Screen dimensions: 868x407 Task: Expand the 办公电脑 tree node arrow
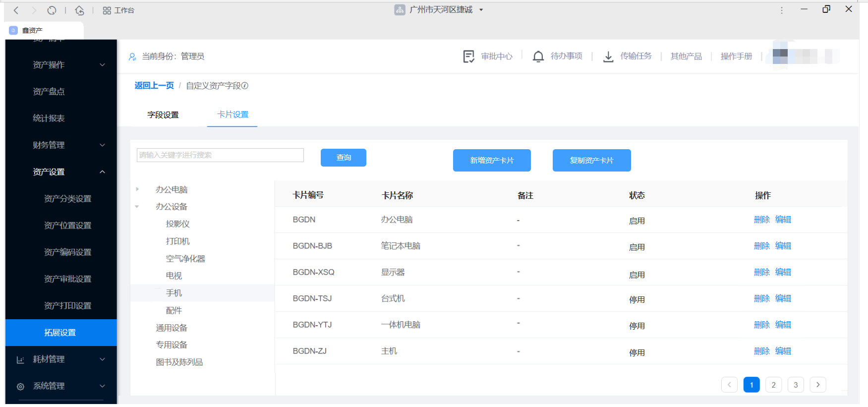click(137, 189)
